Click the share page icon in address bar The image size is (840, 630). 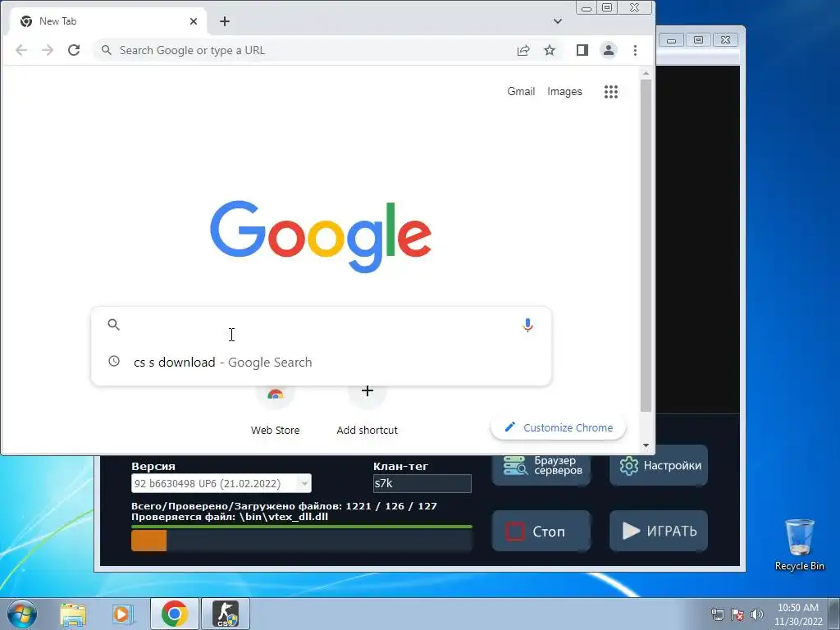point(523,50)
